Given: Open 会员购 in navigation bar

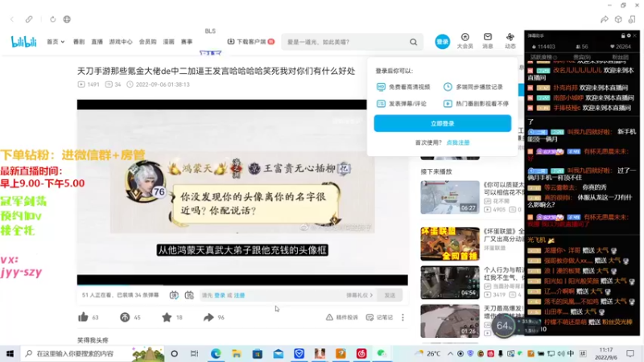Looking at the screenshot, I should point(148,42).
